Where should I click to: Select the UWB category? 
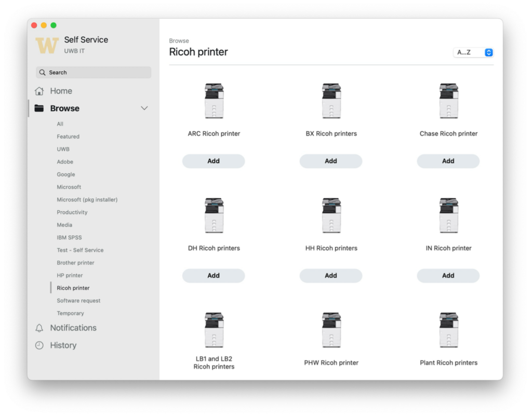(63, 149)
